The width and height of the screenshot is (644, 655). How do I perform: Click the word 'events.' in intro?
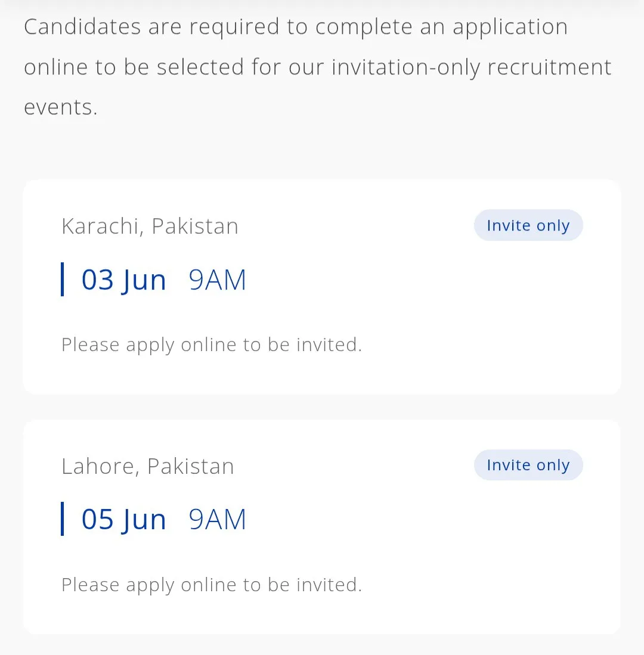point(61,107)
